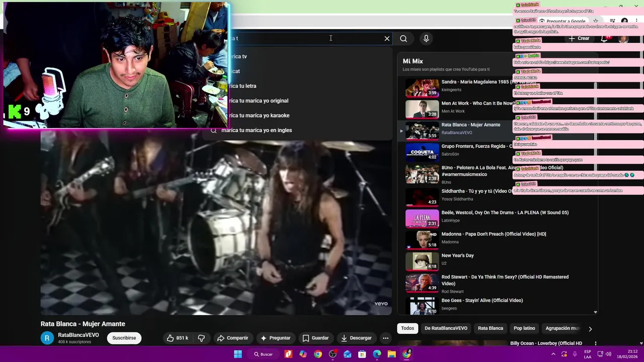This screenshot has height=362, width=644.
Task: Open Outlook from the taskbar
Action: (x=347, y=354)
